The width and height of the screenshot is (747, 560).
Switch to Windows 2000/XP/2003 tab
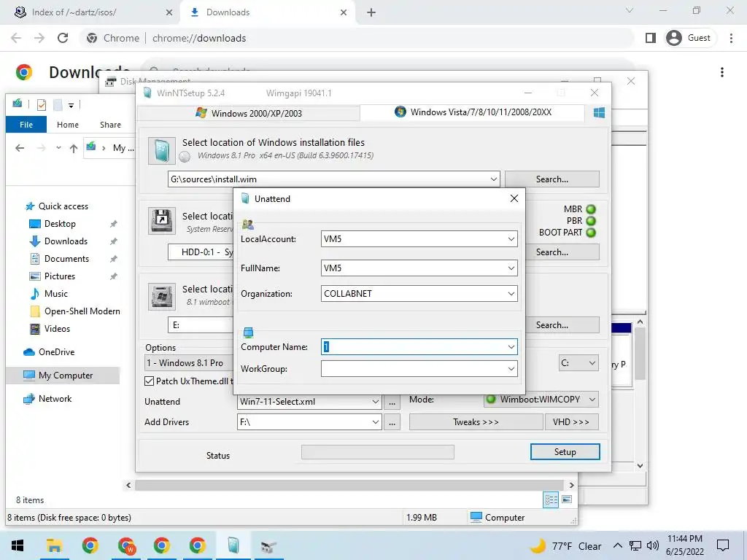249,113
